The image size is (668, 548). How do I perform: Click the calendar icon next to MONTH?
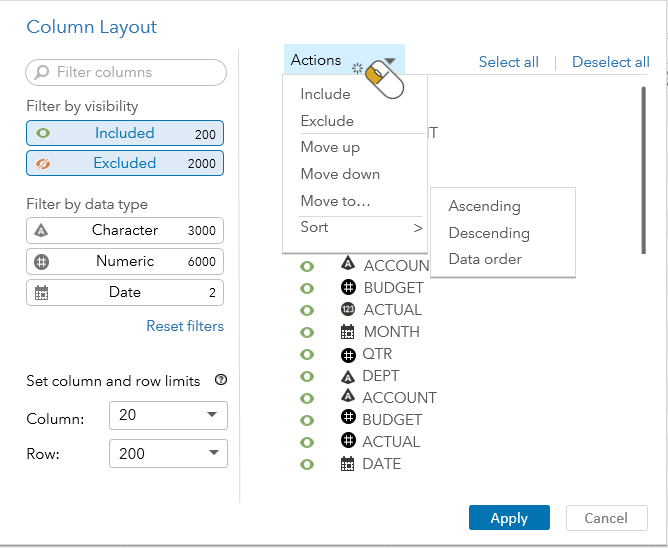pyautogui.click(x=348, y=332)
